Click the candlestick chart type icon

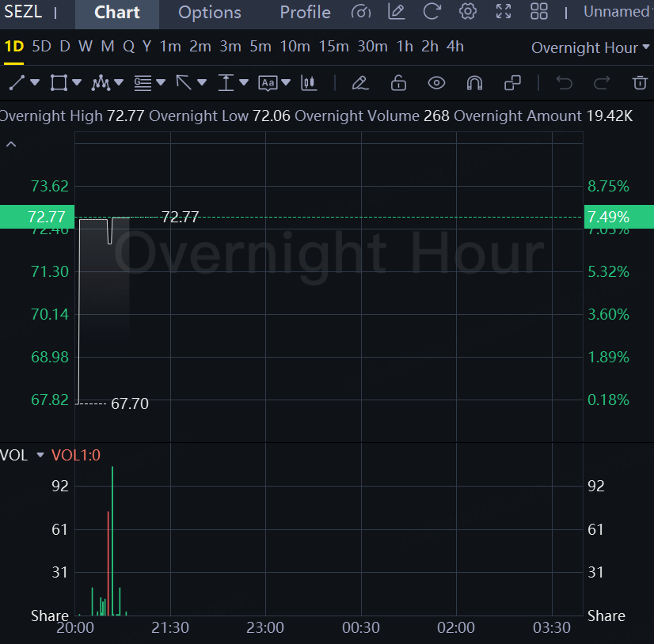pos(309,82)
